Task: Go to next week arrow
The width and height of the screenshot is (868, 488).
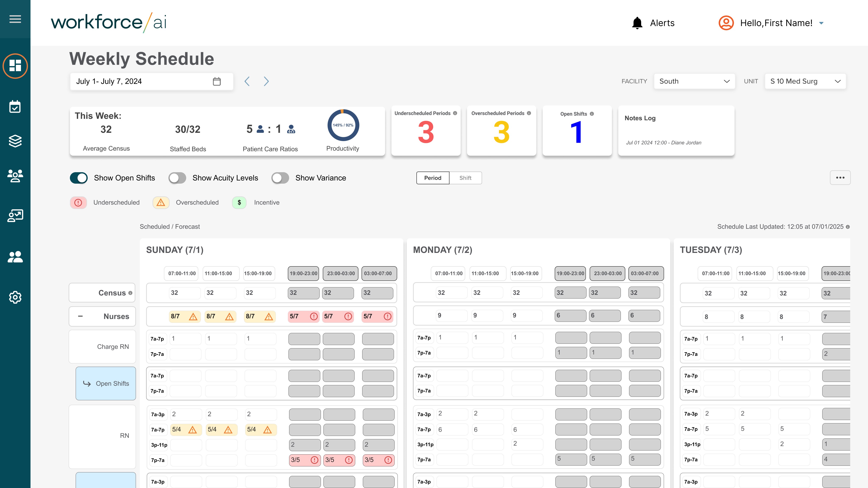Action: pyautogui.click(x=266, y=81)
